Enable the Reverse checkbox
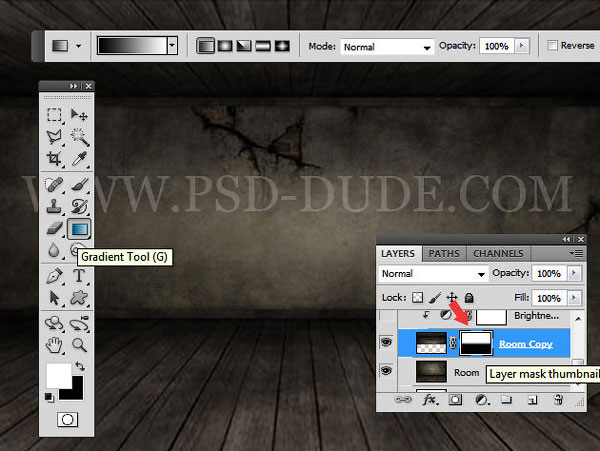This screenshot has width=600, height=451. (x=554, y=46)
